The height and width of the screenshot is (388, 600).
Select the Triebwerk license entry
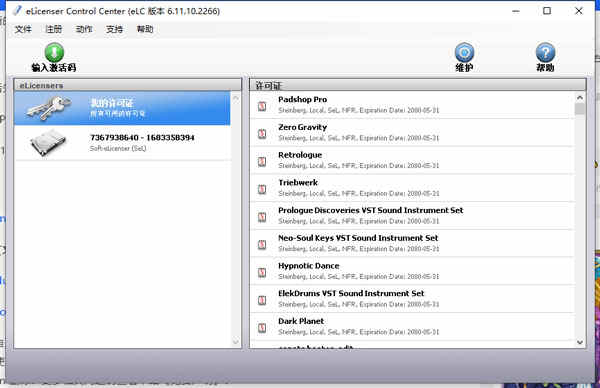(x=412, y=188)
